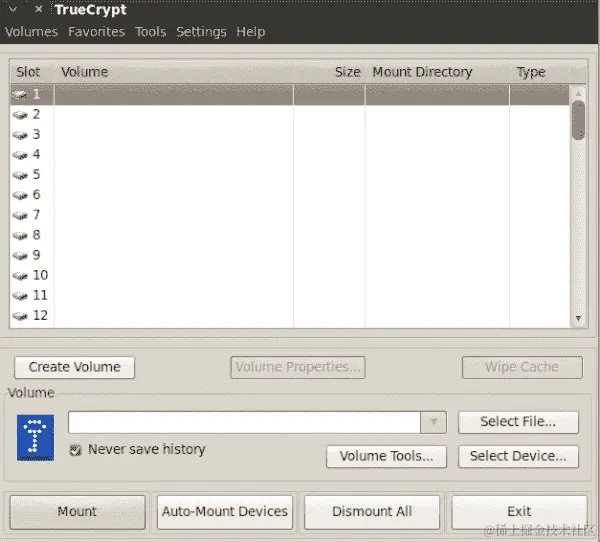Close the TrueCrypt window with the X

coord(38,8)
